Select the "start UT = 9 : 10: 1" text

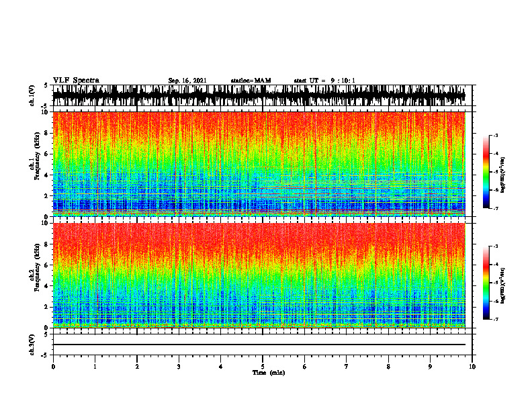click(324, 81)
